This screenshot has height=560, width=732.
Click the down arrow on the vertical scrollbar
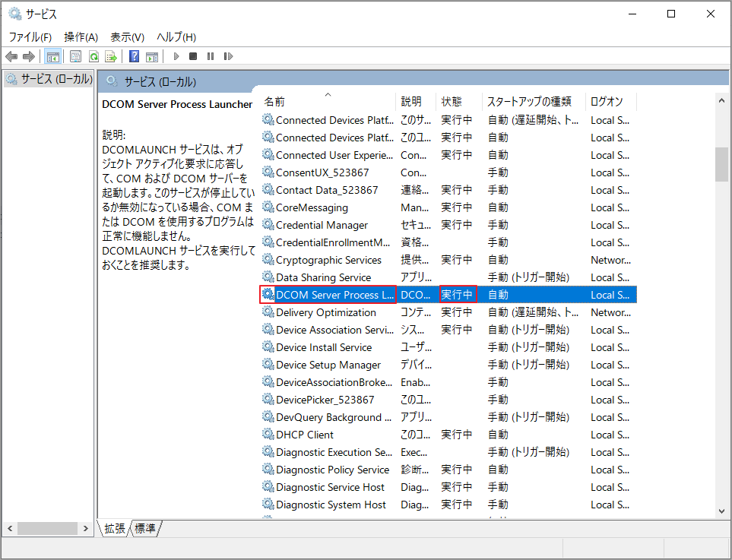click(x=721, y=512)
